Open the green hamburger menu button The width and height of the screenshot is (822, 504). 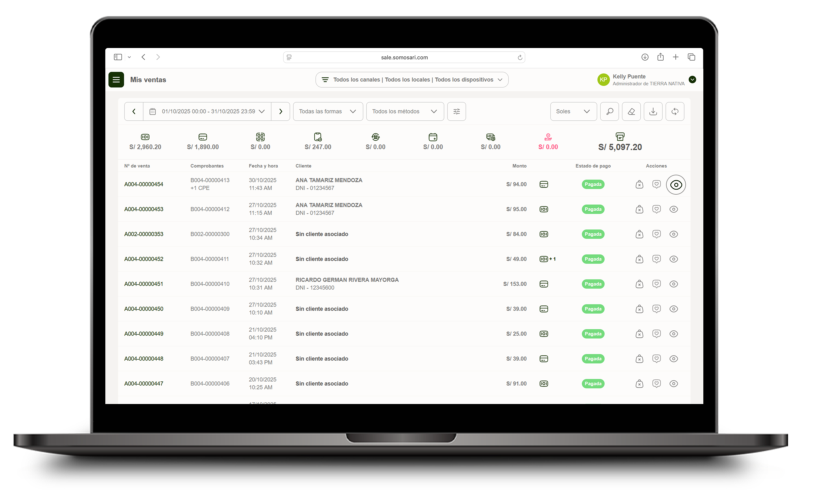click(x=116, y=80)
